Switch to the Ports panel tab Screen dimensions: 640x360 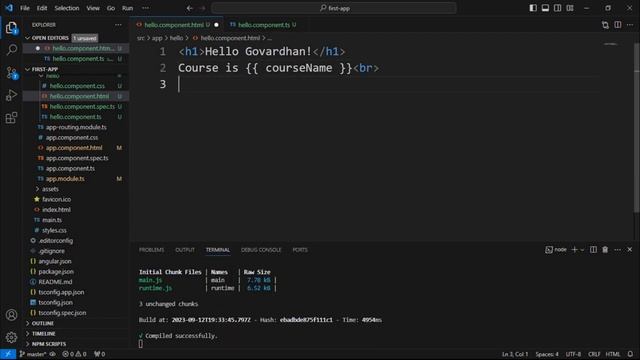click(300, 250)
